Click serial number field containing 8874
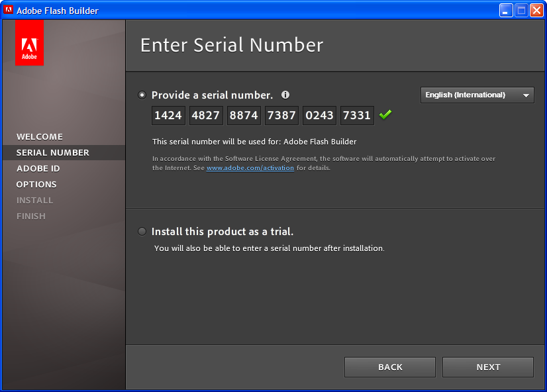The image size is (547, 392). (x=244, y=115)
